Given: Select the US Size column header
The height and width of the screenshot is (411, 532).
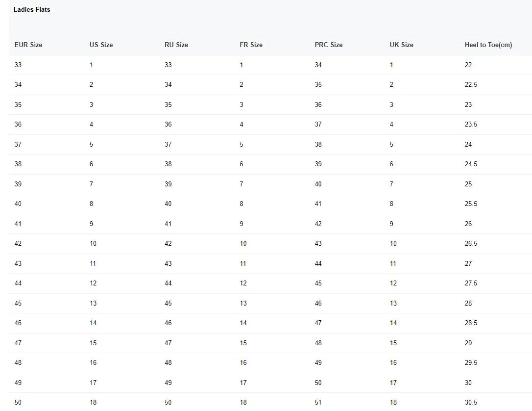Looking at the screenshot, I should pos(101,45).
